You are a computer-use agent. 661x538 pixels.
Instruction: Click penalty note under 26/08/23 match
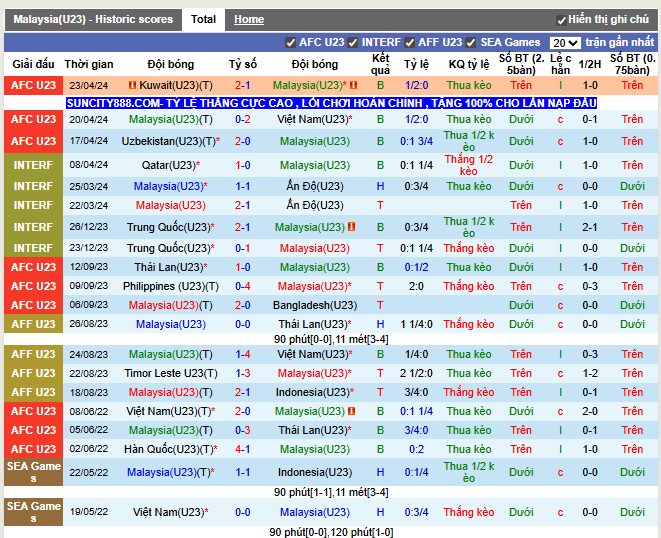click(331, 339)
